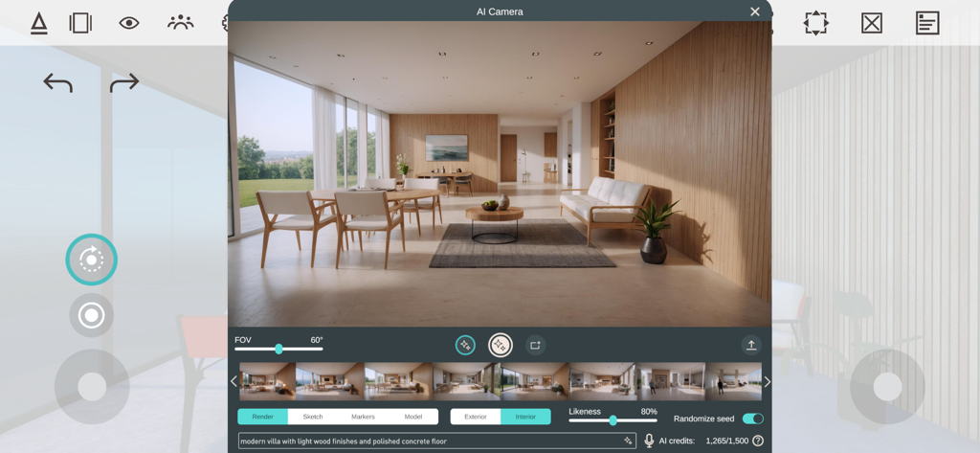The image size is (980, 453).
Task: Open the AI credits help question mark
Action: coord(758,442)
